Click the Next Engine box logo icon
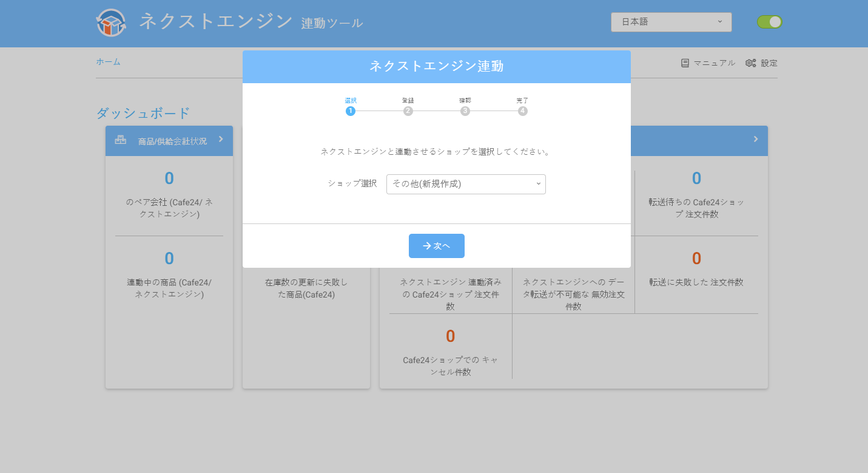The image size is (868, 473). point(111,23)
